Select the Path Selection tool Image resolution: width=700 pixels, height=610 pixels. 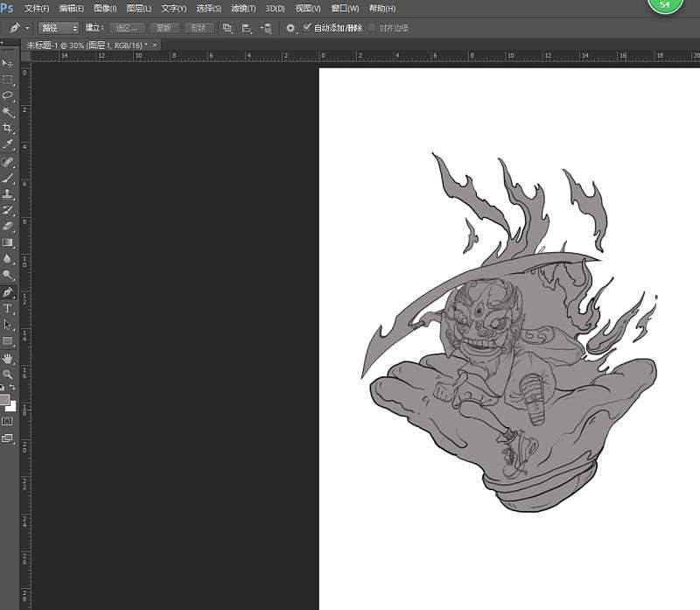(7, 325)
